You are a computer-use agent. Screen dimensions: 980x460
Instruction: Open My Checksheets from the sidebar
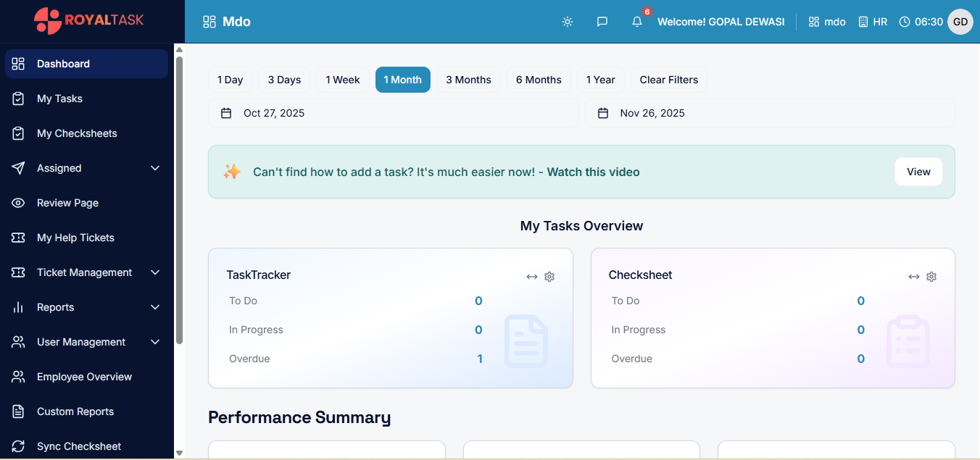pyautogui.click(x=78, y=133)
